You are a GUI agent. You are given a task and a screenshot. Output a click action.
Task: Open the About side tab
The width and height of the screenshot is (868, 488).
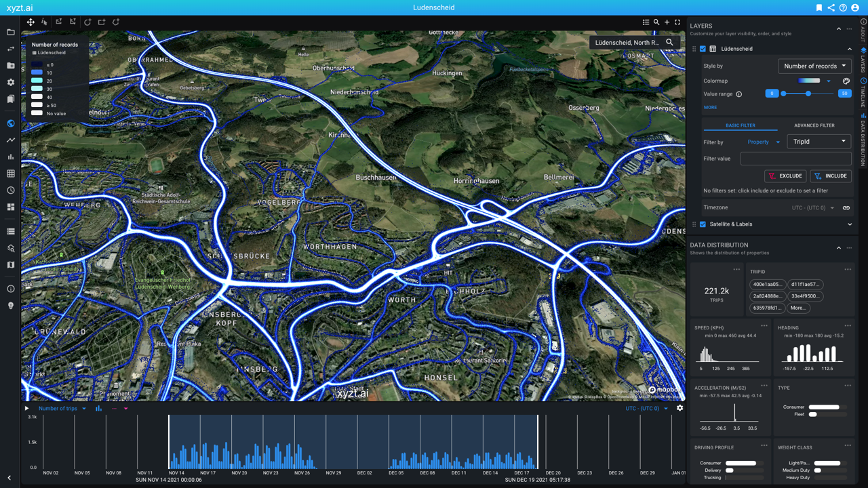[x=863, y=32]
